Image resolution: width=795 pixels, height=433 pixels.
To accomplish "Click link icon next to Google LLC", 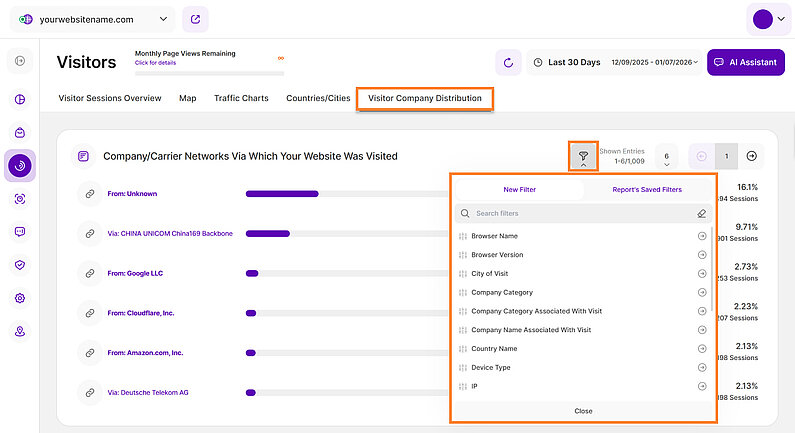I will (90, 273).
